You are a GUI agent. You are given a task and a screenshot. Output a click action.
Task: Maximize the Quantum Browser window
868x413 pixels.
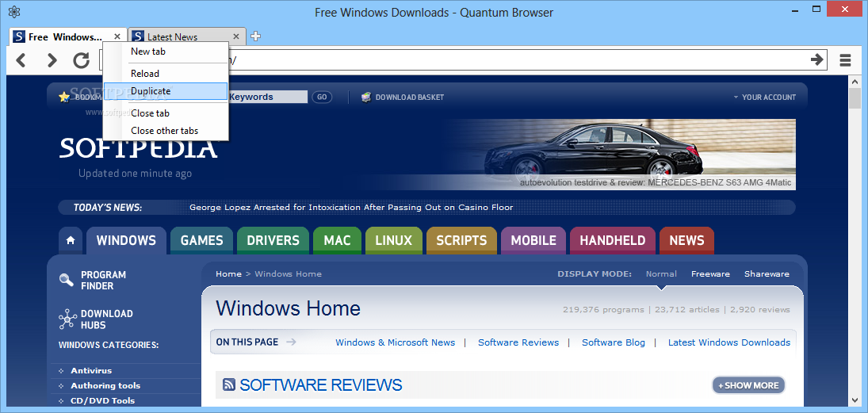pos(816,10)
